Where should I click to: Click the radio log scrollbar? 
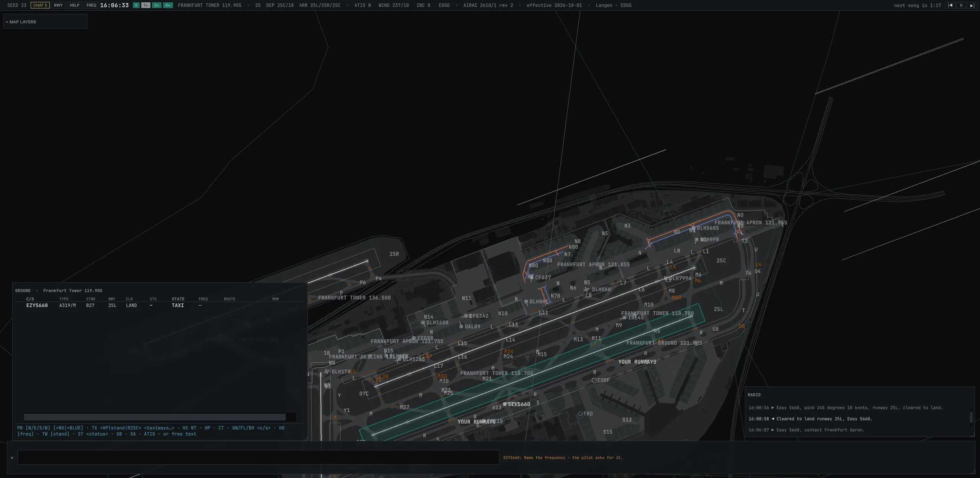click(x=971, y=417)
